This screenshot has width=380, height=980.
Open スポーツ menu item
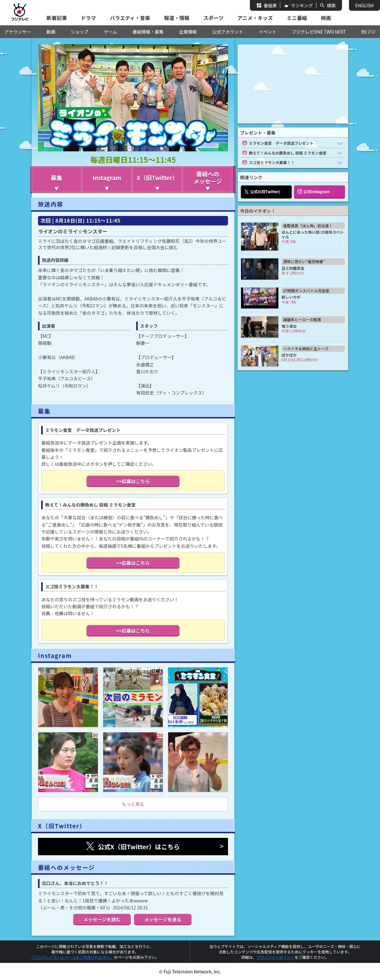[213, 18]
